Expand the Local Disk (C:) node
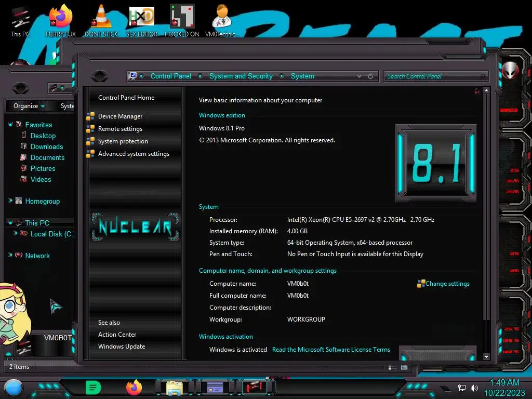 tap(15, 233)
